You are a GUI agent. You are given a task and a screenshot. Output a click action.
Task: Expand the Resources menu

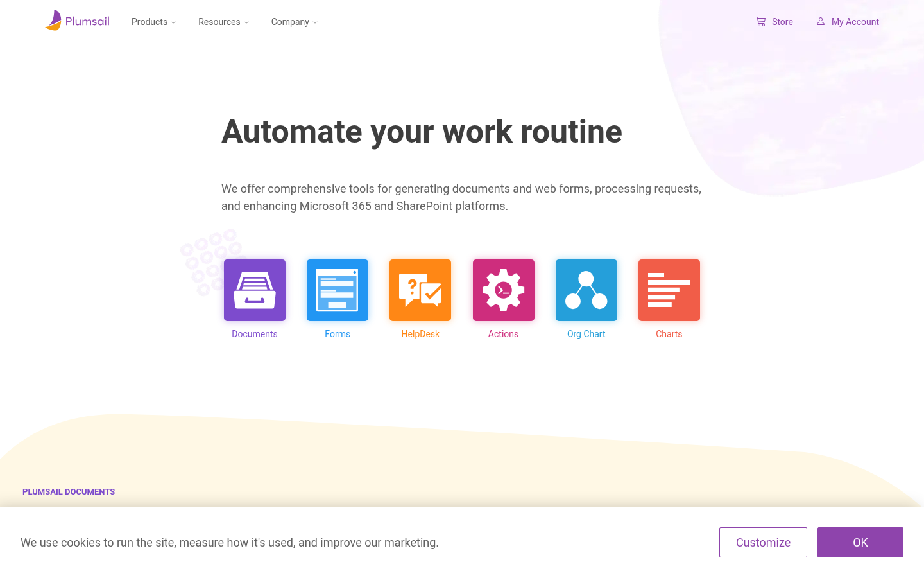(223, 22)
